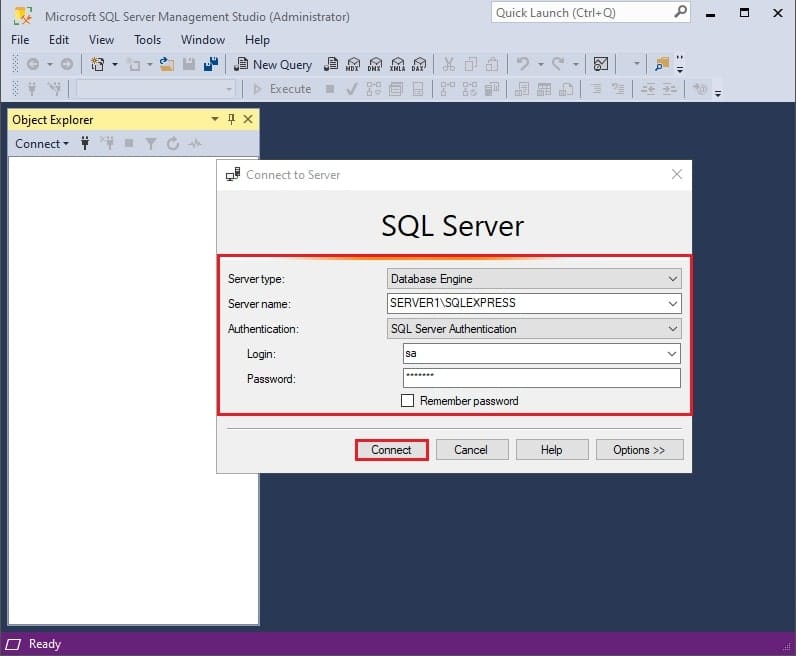Click the Ready status bar text
This screenshot has width=796, height=656.
coord(45,644)
